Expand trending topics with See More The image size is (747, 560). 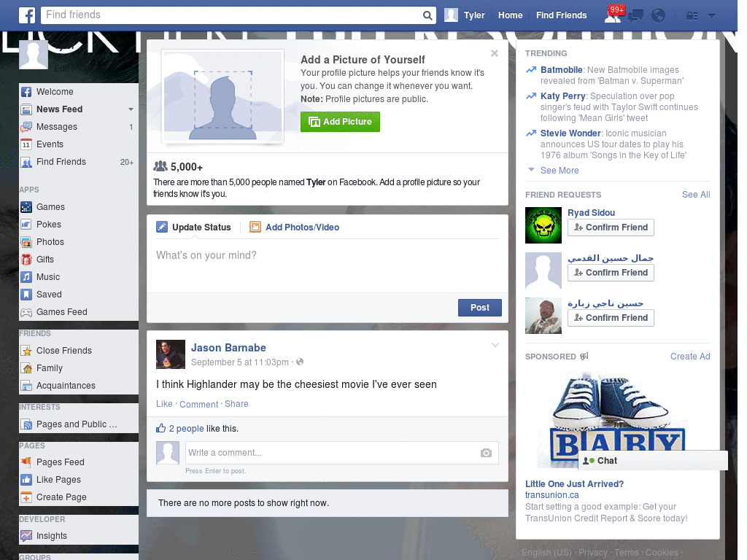[559, 171]
